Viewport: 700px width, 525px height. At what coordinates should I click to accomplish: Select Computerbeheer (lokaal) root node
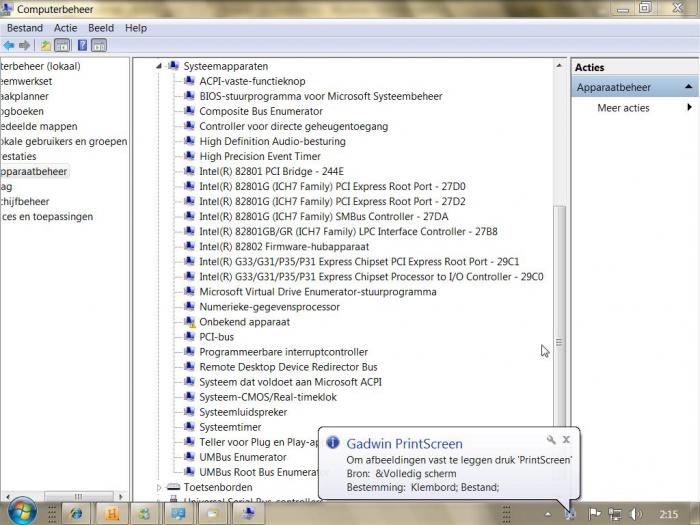[x=40, y=66]
